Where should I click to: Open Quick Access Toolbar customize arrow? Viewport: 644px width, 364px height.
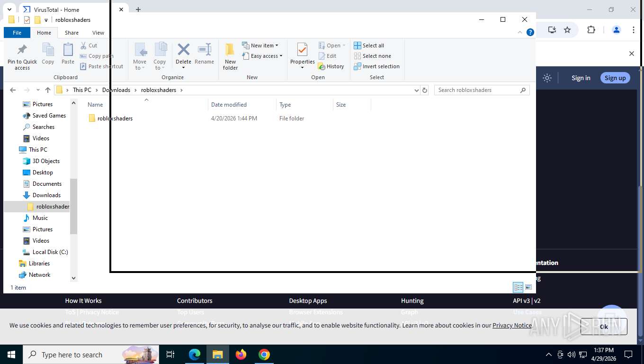coord(46,20)
